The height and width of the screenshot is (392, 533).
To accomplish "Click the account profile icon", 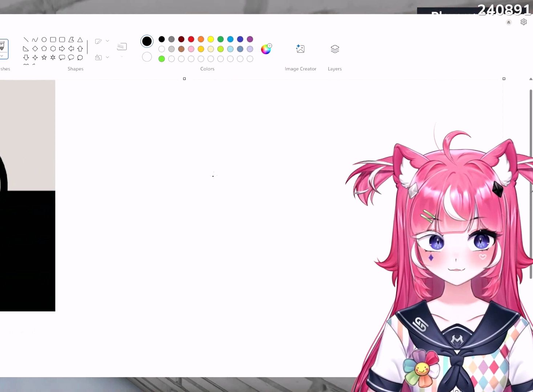I will pyautogui.click(x=509, y=22).
